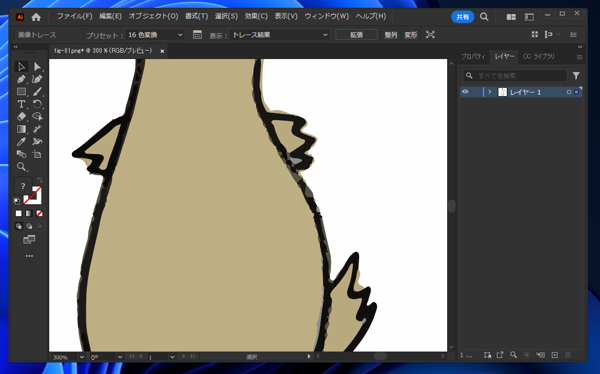
Task: Enable Draw Behind mode
Action: coord(29,226)
